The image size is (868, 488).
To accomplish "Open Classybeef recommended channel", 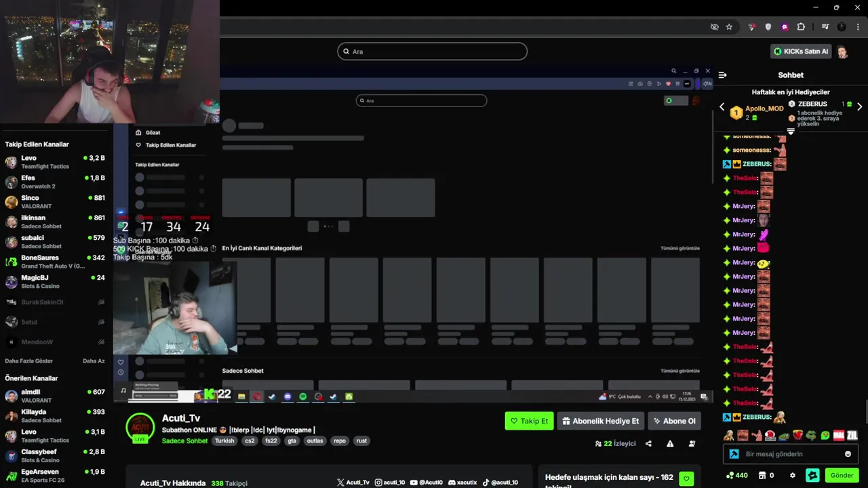I will (55, 456).
